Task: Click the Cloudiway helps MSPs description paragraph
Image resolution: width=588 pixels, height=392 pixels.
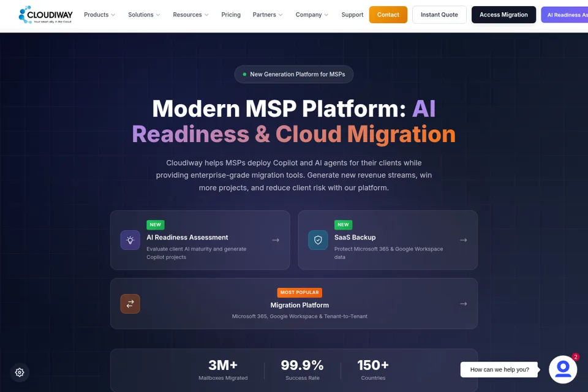Action: (293, 175)
